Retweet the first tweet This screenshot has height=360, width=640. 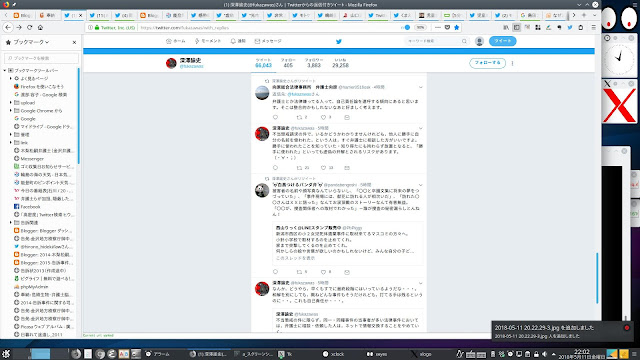pos(299,118)
